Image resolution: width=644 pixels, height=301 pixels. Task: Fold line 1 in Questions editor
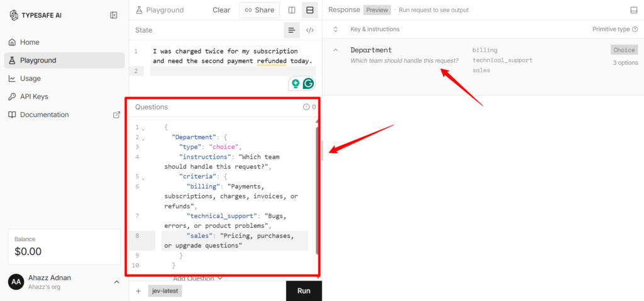click(143, 128)
